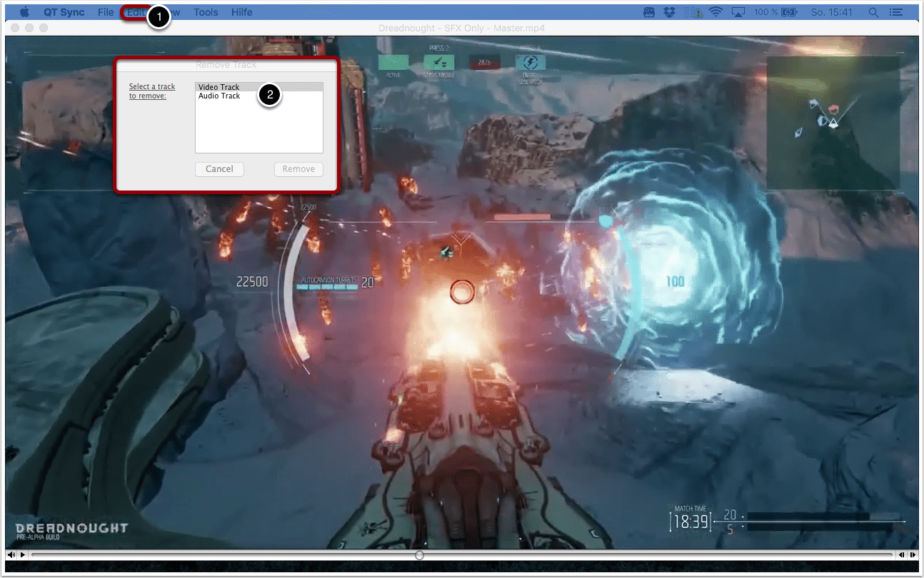The width and height of the screenshot is (924, 578).
Task: Click the Wi-Fi status icon
Action: [x=715, y=12]
